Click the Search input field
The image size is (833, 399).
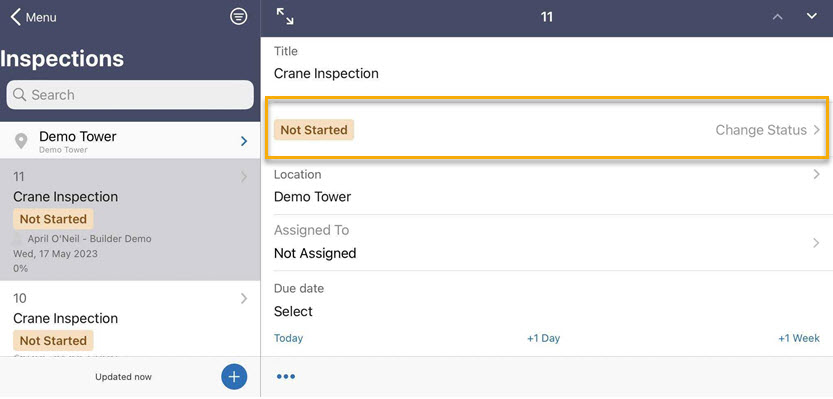pyautogui.click(x=130, y=95)
